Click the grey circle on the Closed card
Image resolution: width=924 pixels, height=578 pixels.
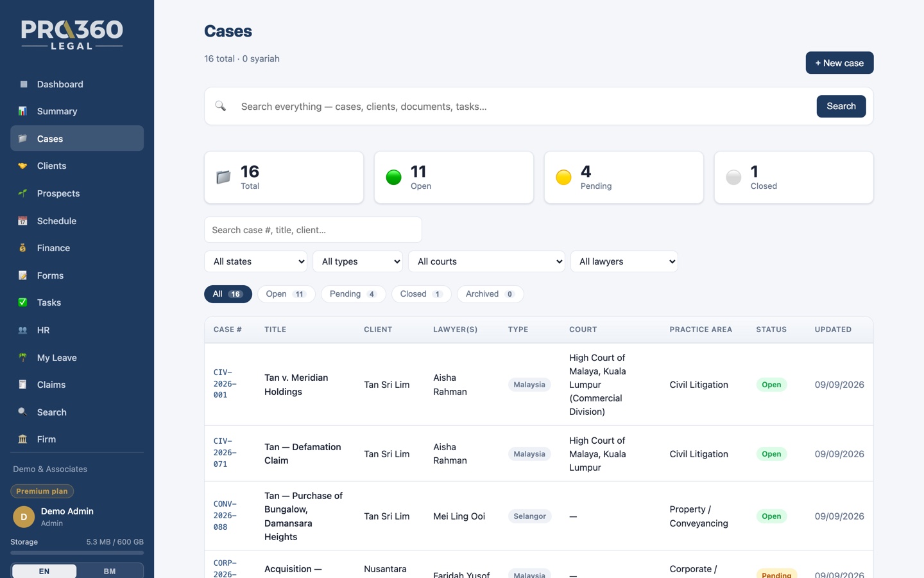point(734,177)
